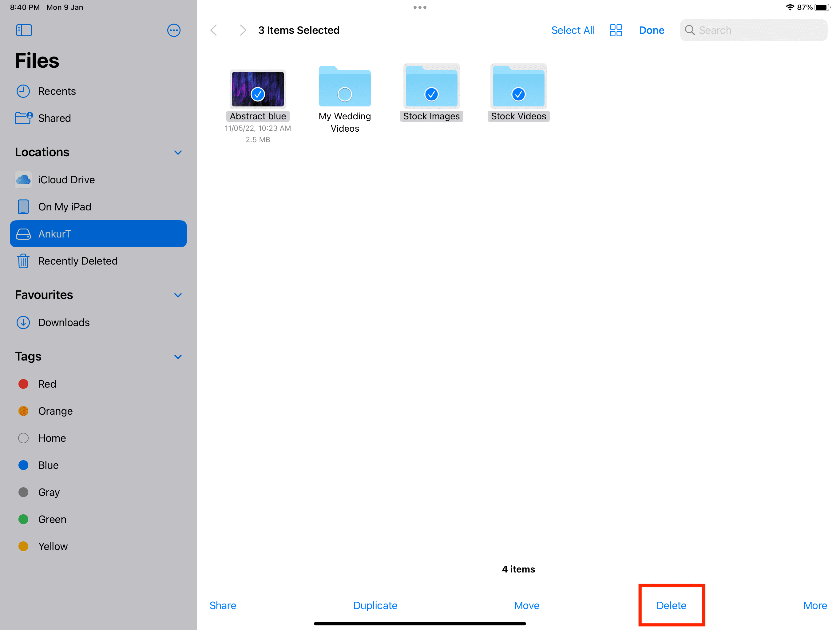Image resolution: width=840 pixels, height=630 pixels.
Task: Click the iCloud Drive cloud icon
Action: point(23,180)
